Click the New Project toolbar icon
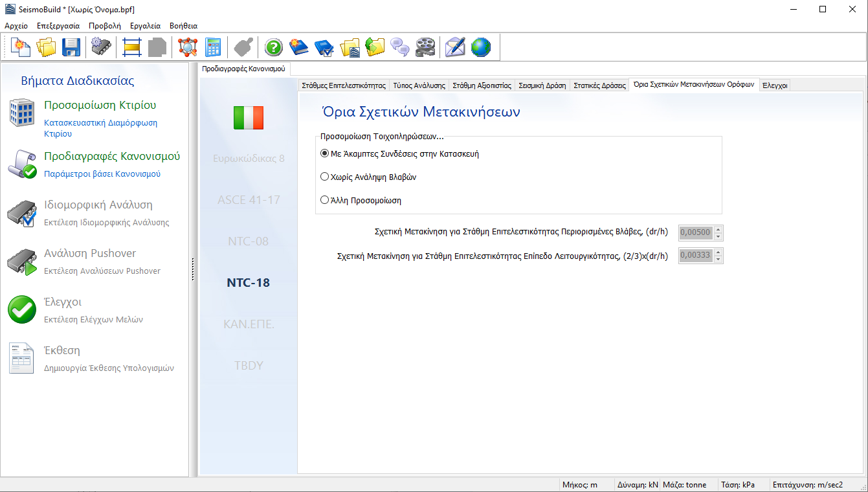The height and width of the screenshot is (492, 868). point(21,47)
